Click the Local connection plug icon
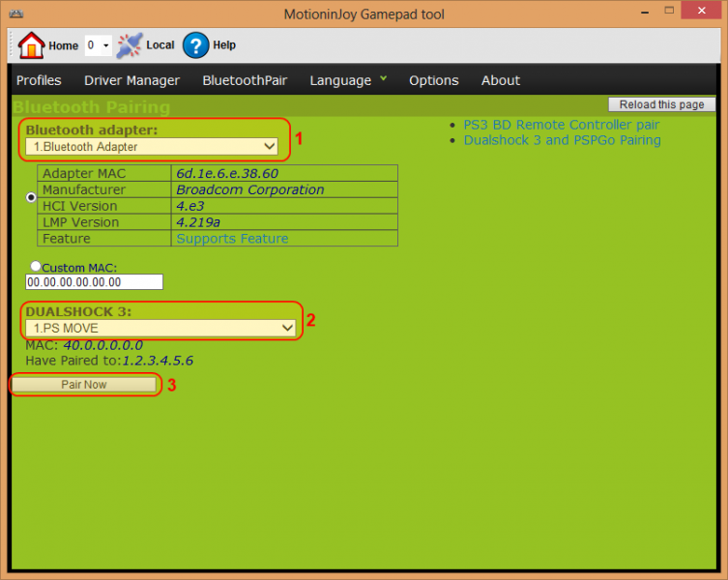This screenshot has width=728, height=580. [130, 45]
